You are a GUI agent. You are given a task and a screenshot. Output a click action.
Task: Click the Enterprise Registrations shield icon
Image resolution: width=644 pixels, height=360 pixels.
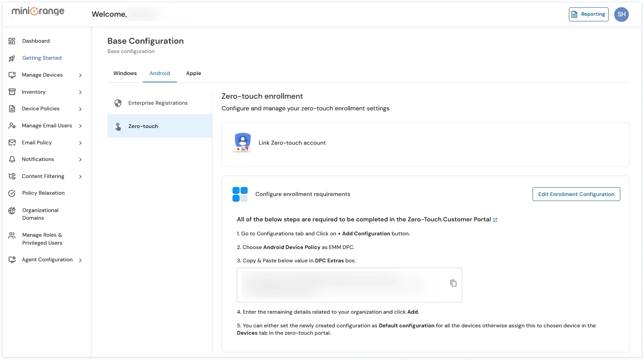coord(118,103)
